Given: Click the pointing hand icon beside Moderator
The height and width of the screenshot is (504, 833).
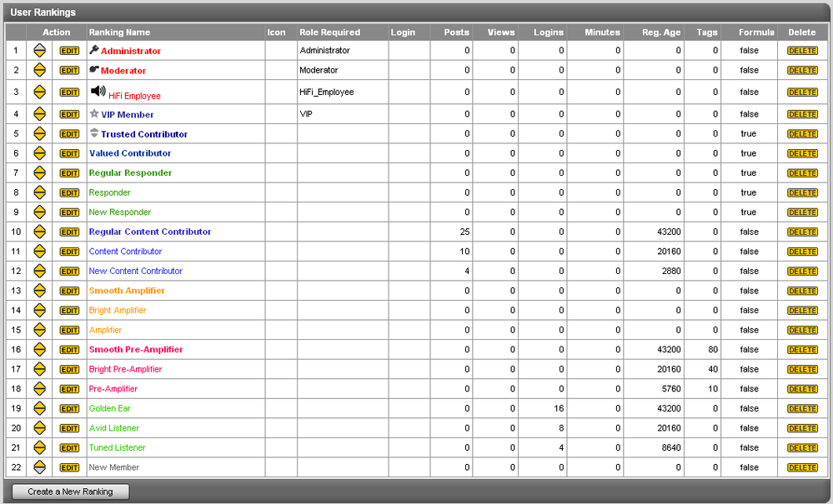Looking at the screenshot, I should pos(94,69).
